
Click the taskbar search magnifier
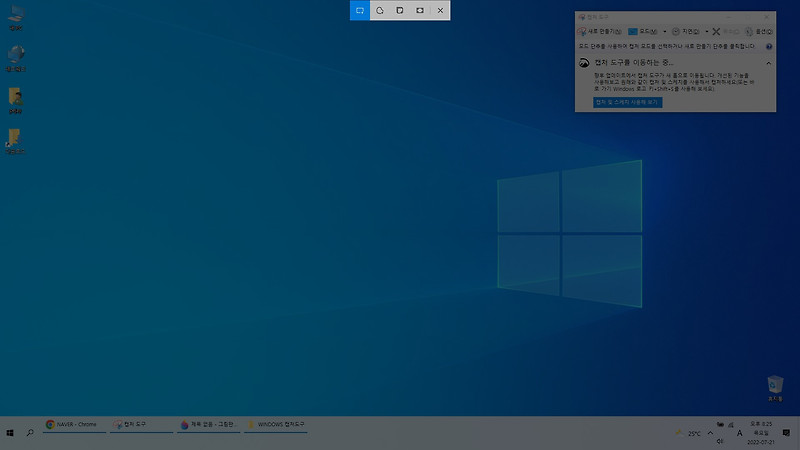click(30, 433)
